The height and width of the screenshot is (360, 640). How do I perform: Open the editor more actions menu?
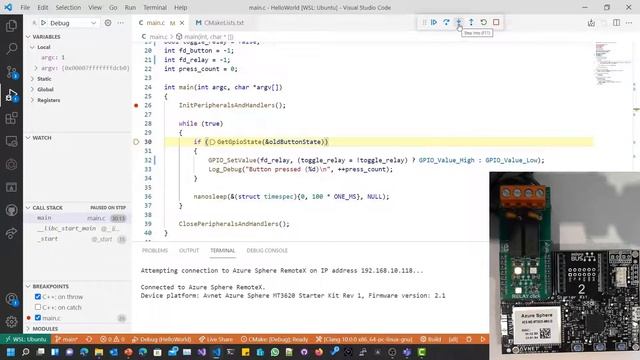click(x=629, y=22)
